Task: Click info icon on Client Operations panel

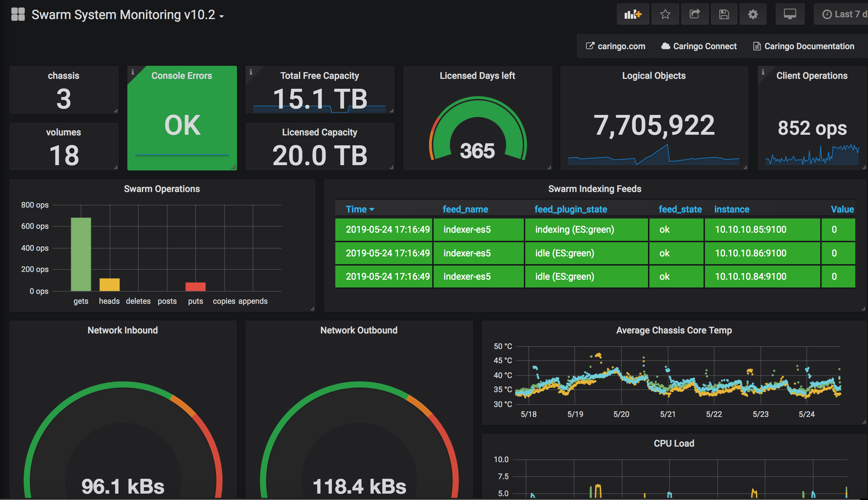Action: [x=763, y=72]
